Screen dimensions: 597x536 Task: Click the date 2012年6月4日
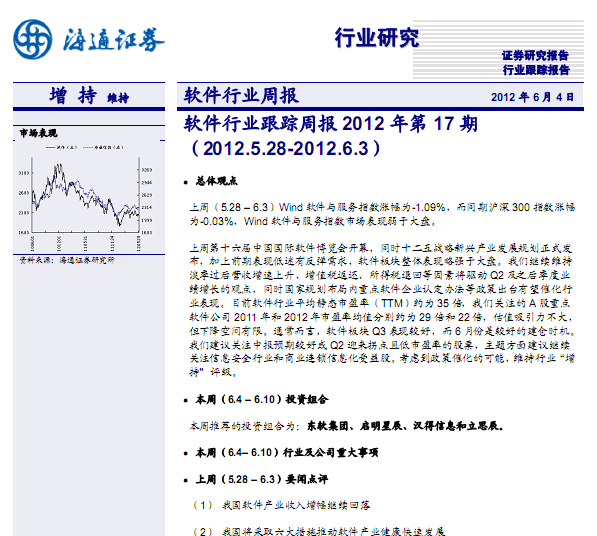click(532, 97)
